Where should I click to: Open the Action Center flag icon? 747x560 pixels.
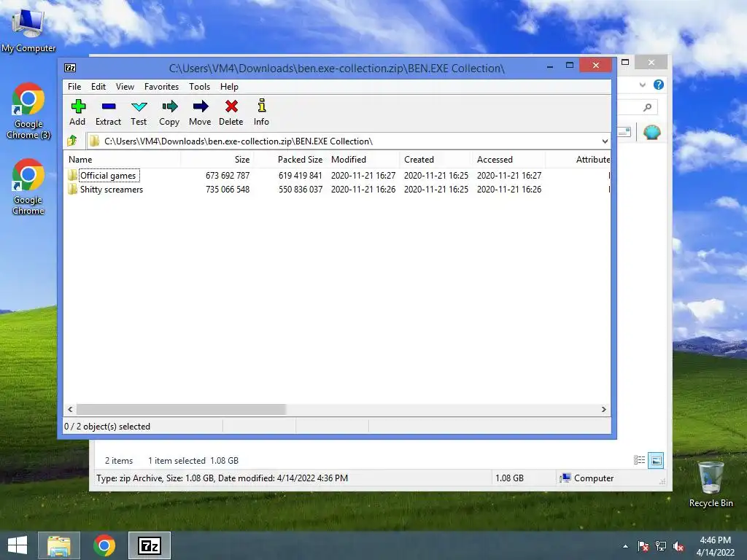pos(643,545)
